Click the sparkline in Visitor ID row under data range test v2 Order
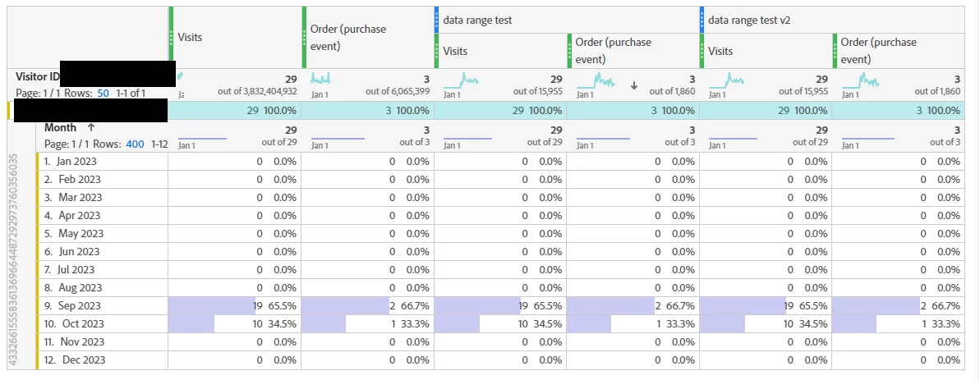The height and width of the screenshot is (380, 980). pyautogui.click(x=861, y=80)
